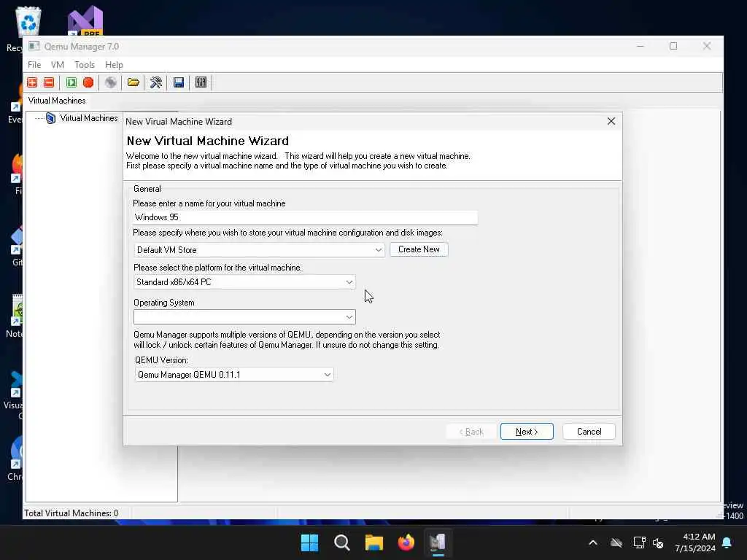Open the Help menu

click(x=114, y=65)
